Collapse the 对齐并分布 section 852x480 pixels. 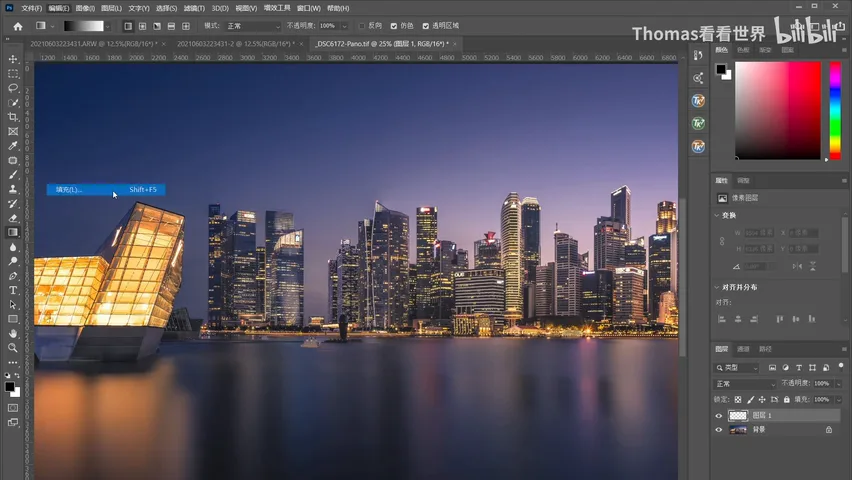pyautogui.click(x=717, y=287)
